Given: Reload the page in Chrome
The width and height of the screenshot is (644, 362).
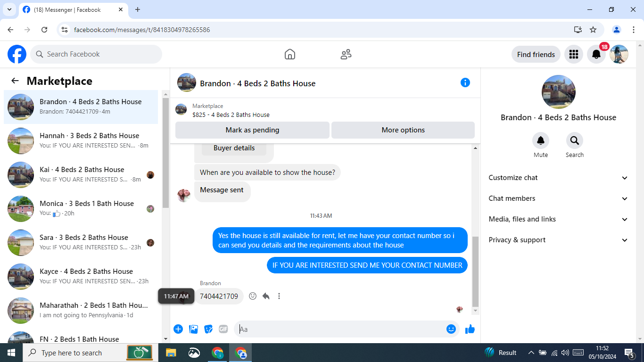Looking at the screenshot, I should [44, 30].
